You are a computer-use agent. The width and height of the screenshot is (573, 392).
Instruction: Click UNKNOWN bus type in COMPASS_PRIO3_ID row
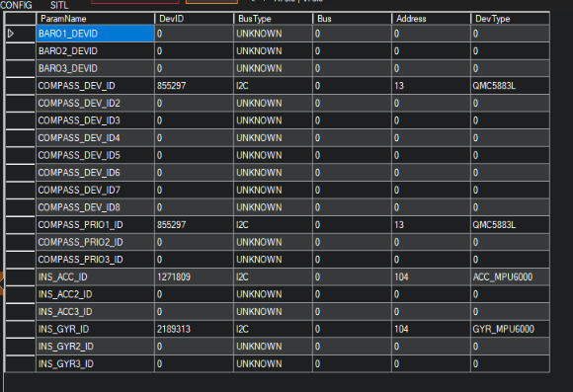click(273, 260)
